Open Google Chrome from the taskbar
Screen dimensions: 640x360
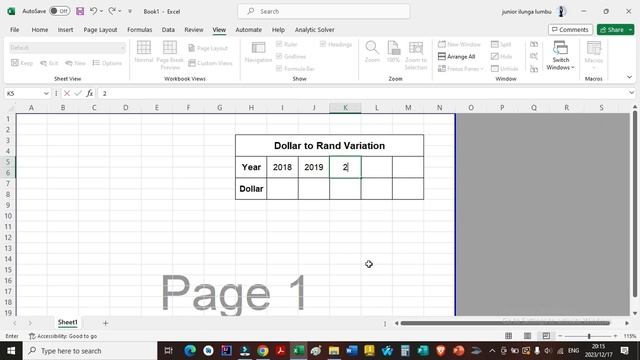click(x=263, y=351)
